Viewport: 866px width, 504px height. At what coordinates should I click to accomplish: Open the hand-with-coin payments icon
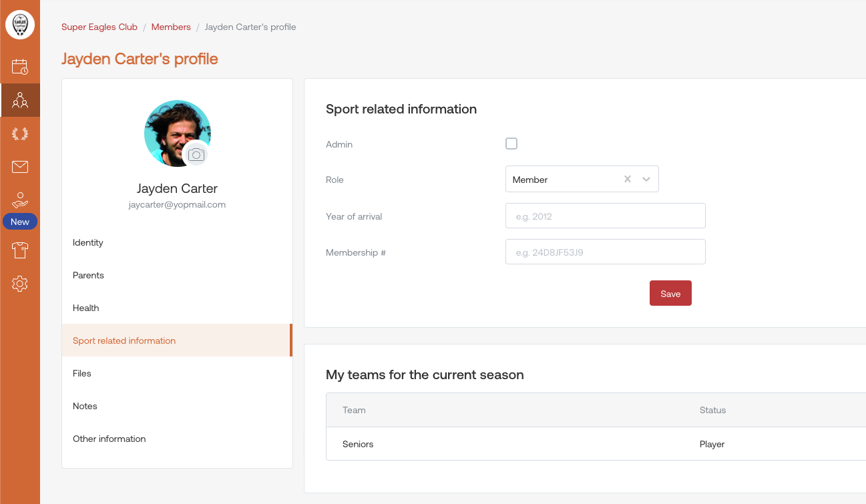click(x=20, y=200)
